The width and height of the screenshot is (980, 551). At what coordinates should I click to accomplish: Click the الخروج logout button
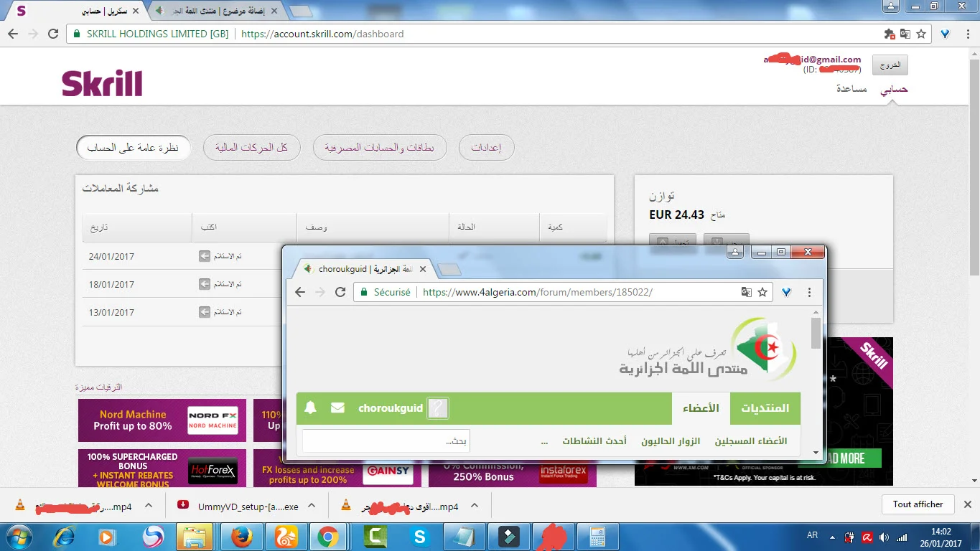[890, 65]
